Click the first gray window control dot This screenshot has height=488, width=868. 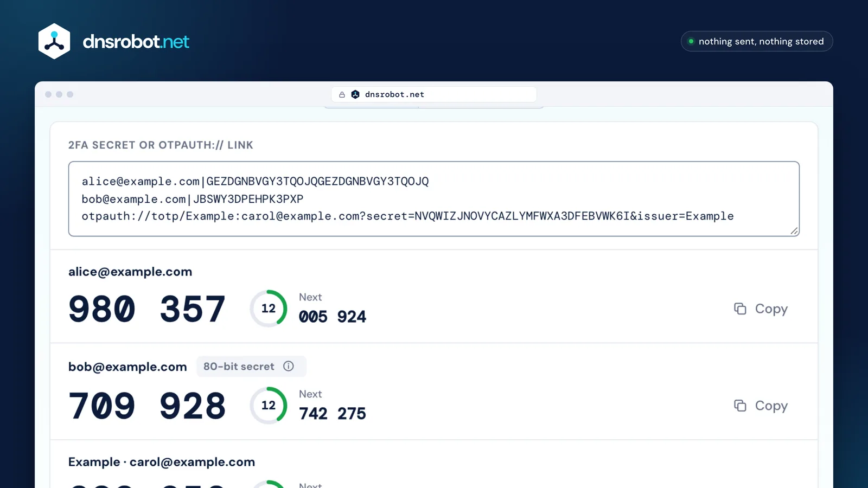48,94
